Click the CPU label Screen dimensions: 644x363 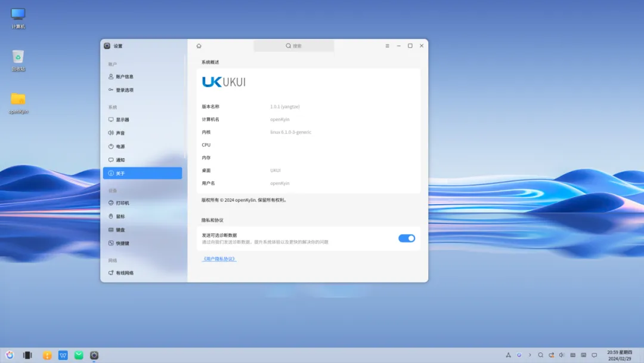(x=206, y=145)
